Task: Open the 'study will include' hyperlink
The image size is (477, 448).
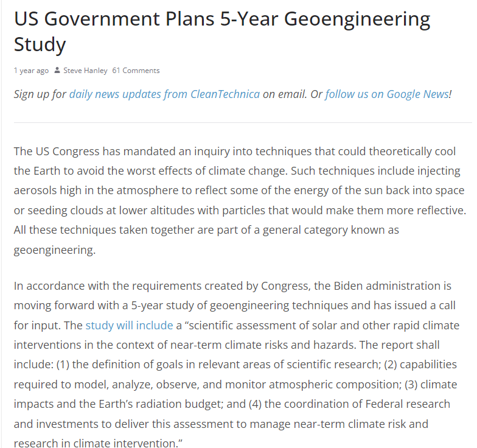Action: click(x=129, y=325)
